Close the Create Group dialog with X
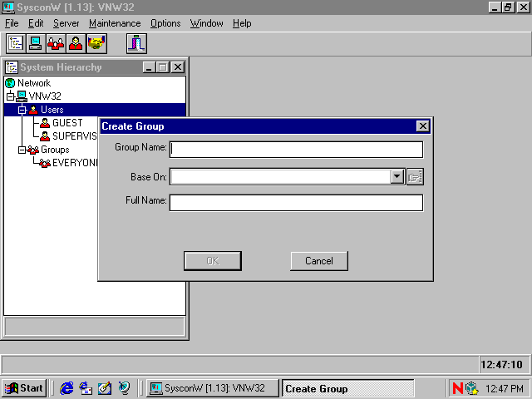The height and width of the screenshot is (399, 532). pyautogui.click(x=422, y=126)
